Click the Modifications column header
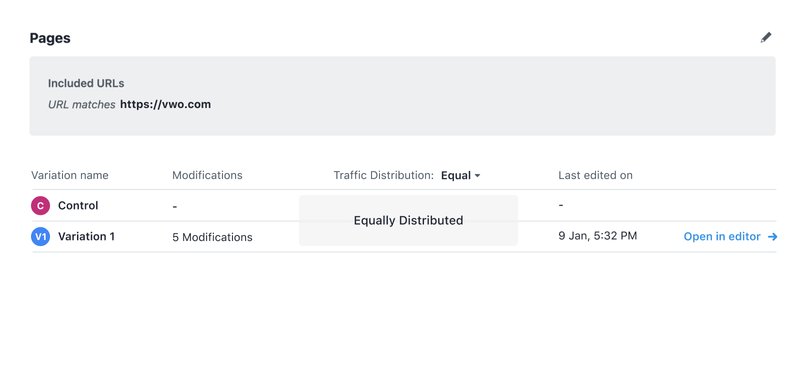 (x=207, y=175)
